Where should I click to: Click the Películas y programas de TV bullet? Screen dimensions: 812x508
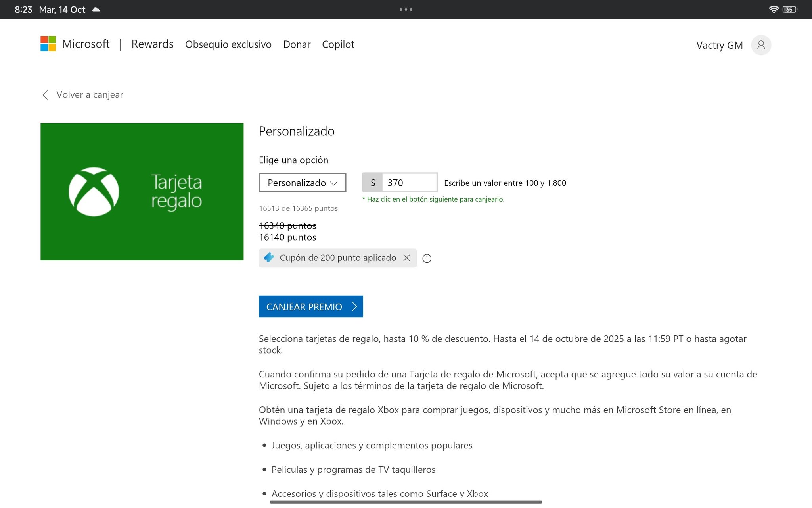point(353,470)
